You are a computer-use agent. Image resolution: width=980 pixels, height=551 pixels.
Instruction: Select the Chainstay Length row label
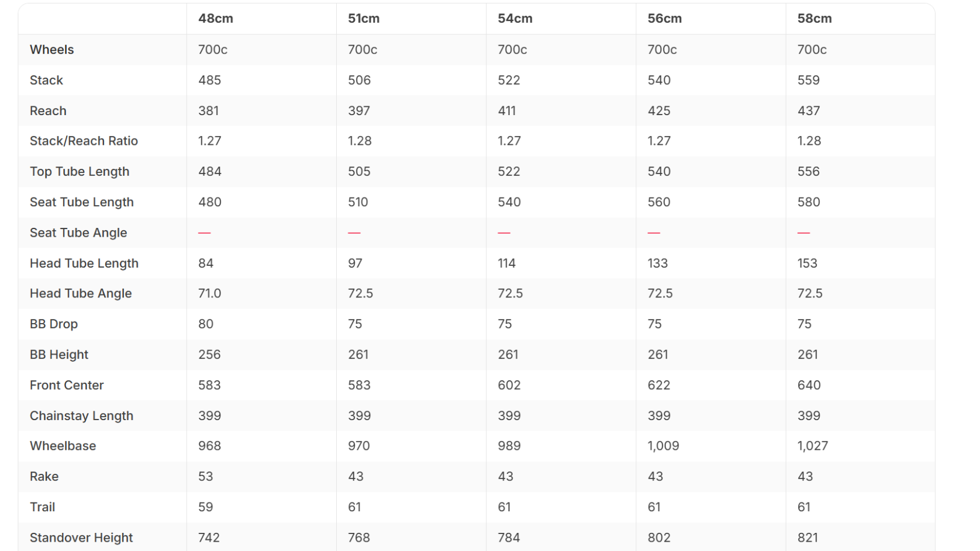81,415
